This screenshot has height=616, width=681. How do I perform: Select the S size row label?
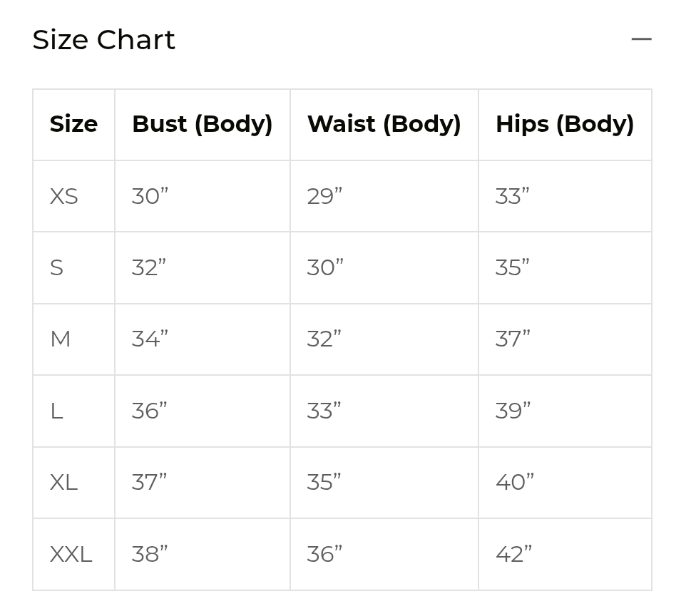[x=56, y=267]
